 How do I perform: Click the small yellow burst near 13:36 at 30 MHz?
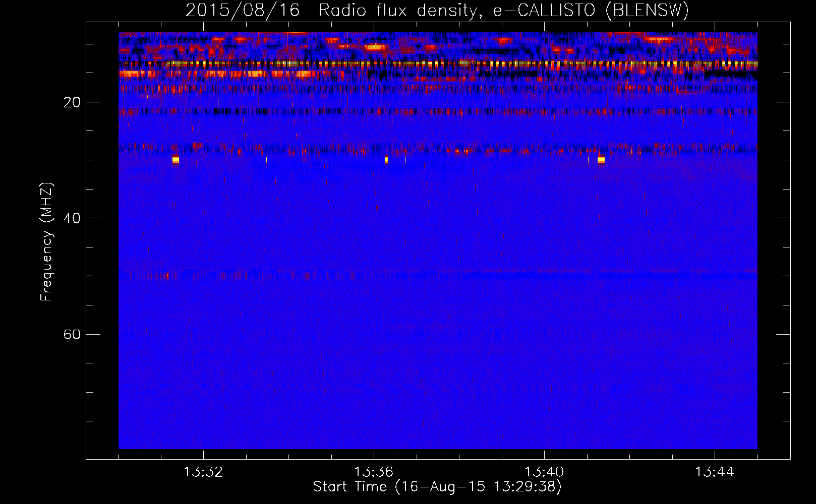[386, 160]
